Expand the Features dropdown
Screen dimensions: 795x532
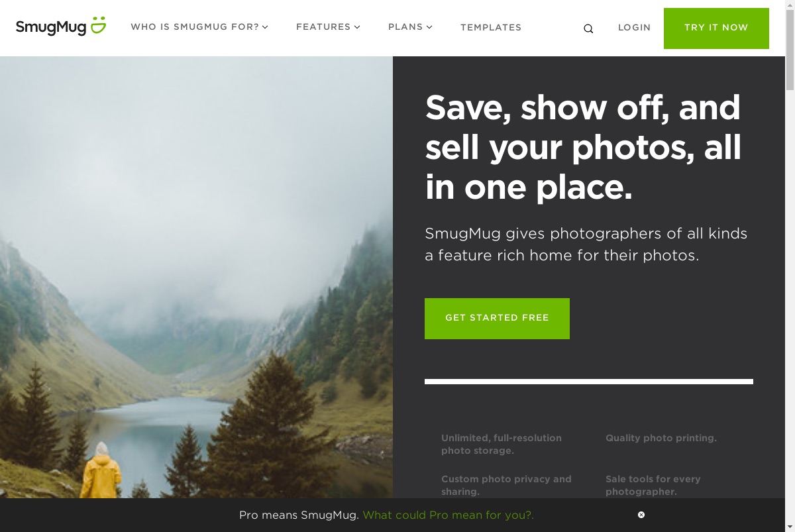tap(328, 27)
